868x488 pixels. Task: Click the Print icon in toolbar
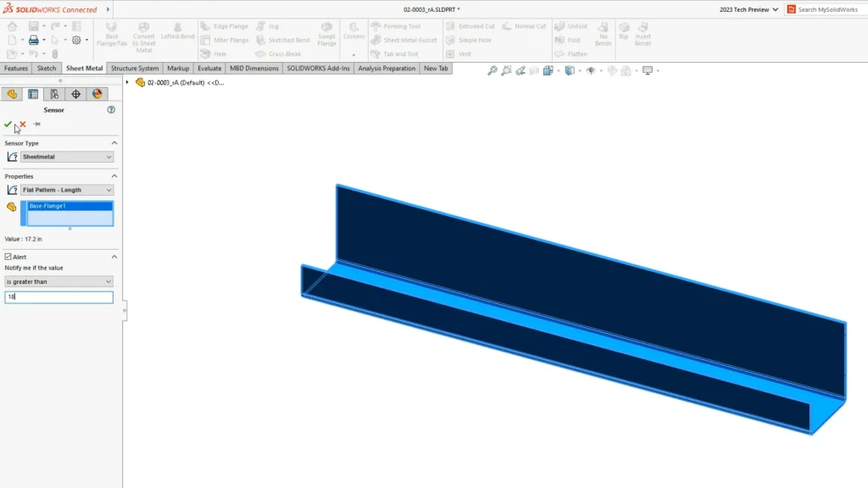coord(33,40)
